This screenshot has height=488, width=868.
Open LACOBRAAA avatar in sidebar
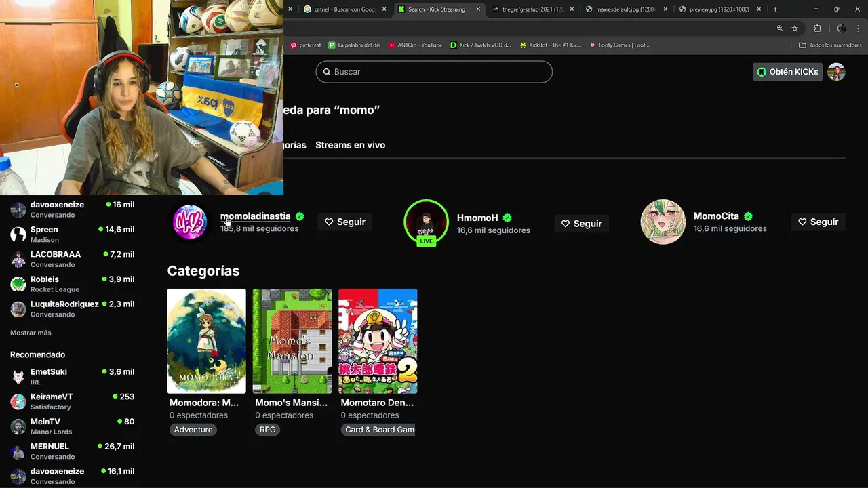coord(18,259)
